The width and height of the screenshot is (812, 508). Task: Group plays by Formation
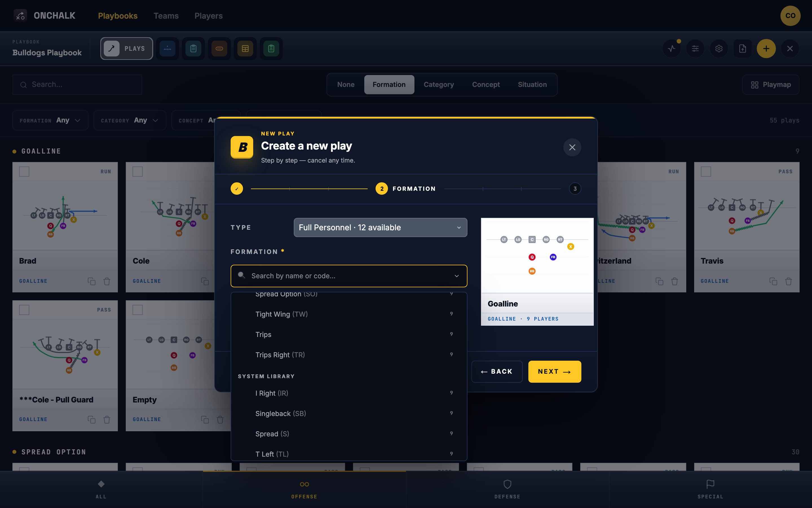tap(389, 85)
